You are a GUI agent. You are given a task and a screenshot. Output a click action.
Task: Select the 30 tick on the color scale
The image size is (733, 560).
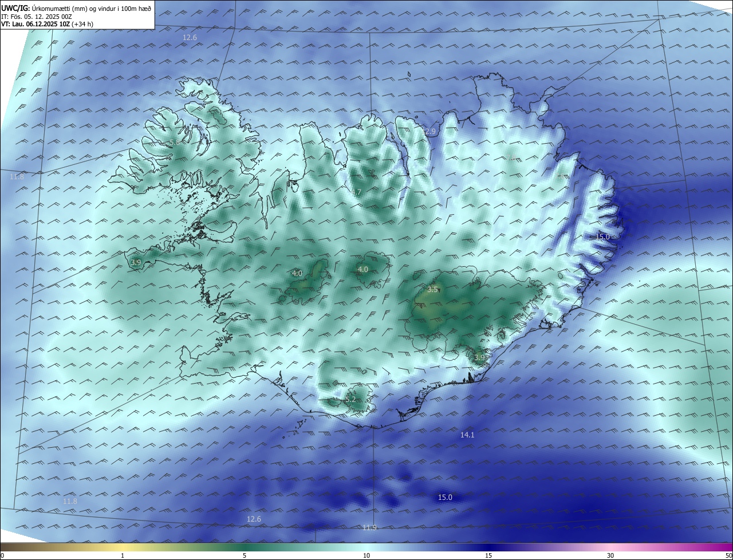click(610, 555)
